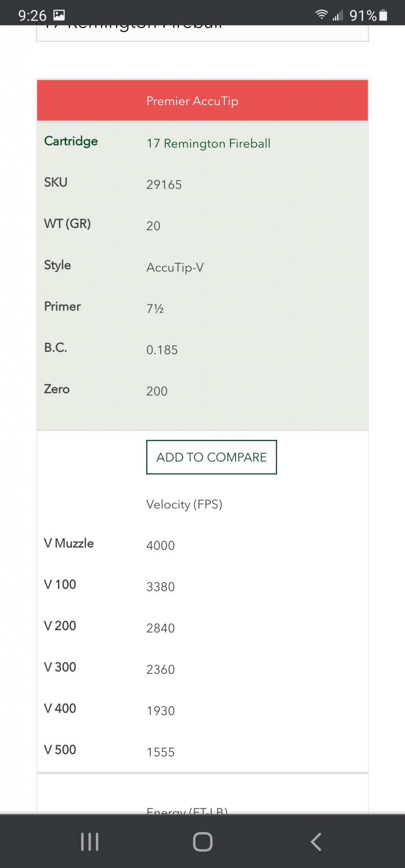Tap the V Muzzle 4000 value
Viewport: 405px width, 868px height.
161,545
